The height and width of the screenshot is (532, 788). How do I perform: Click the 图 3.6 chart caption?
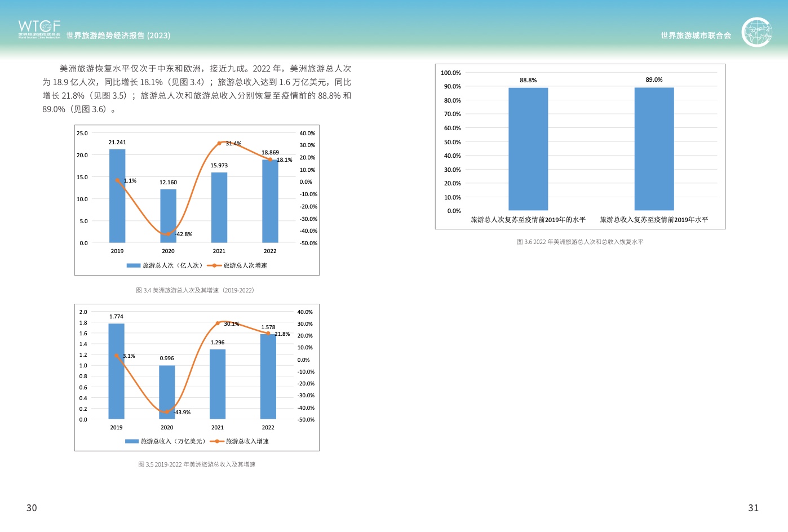pyautogui.click(x=580, y=242)
